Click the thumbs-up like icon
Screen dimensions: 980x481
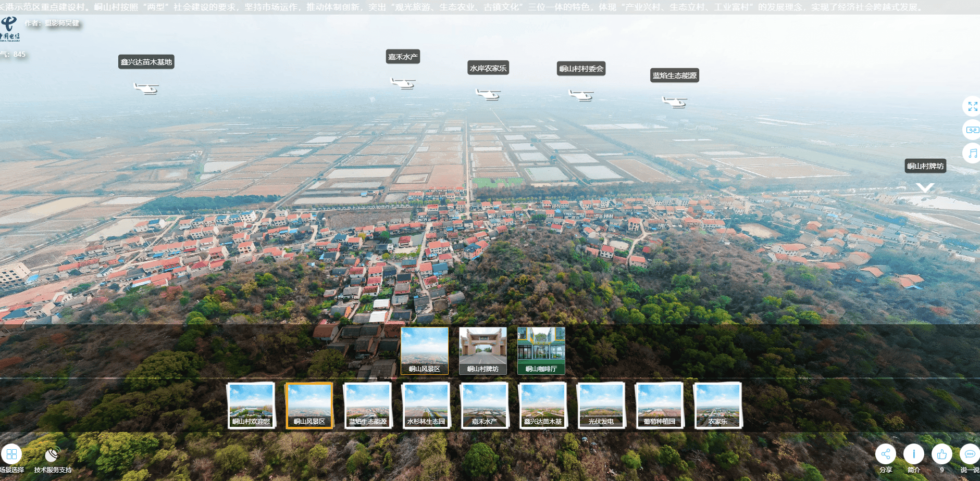pos(941,454)
